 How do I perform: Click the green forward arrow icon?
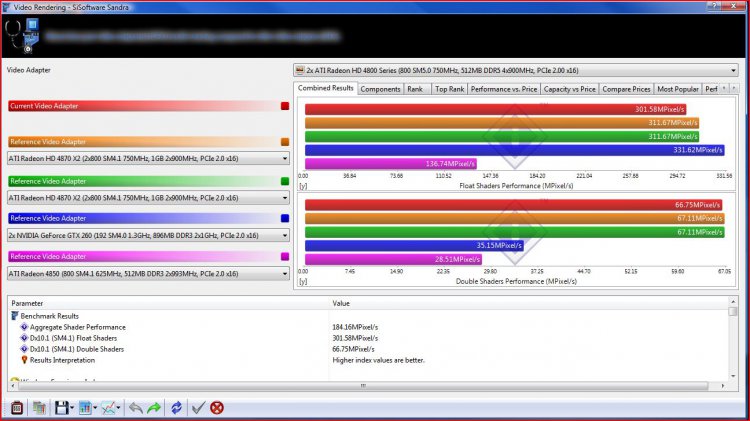point(154,408)
